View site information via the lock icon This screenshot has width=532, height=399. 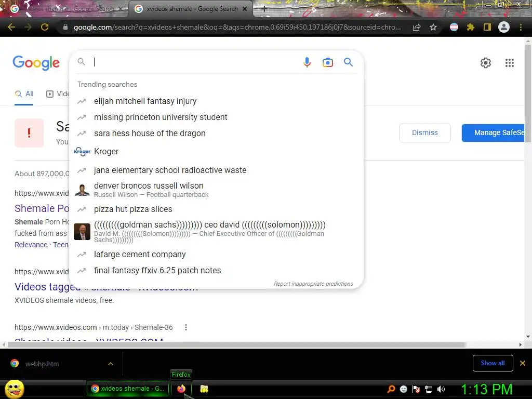(65, 27)
